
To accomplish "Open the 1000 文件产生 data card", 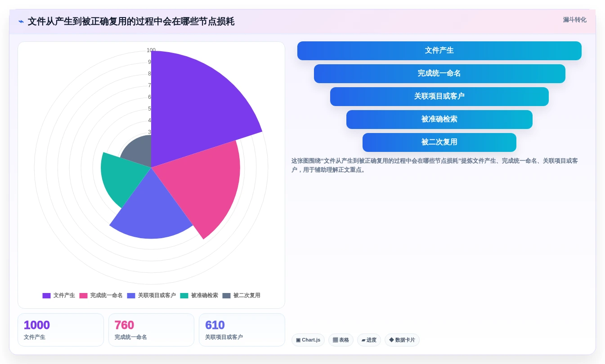I will (61, 330).
